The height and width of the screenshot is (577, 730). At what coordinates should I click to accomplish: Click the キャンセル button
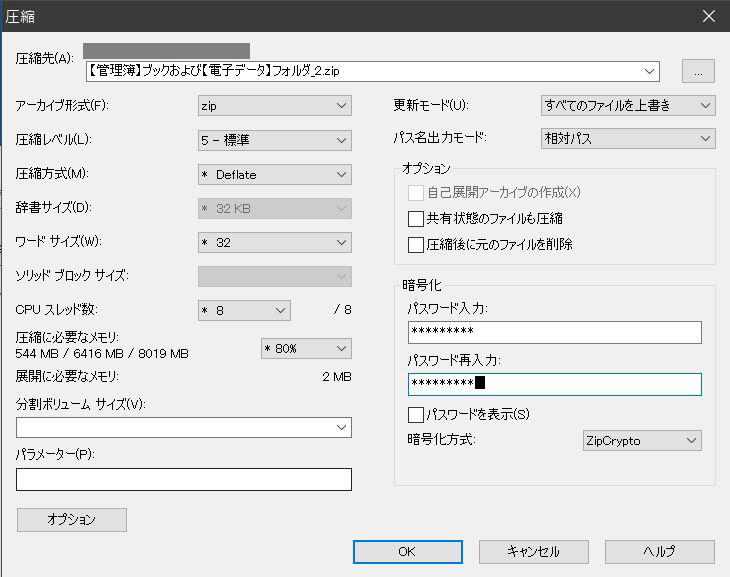point(533,551)
